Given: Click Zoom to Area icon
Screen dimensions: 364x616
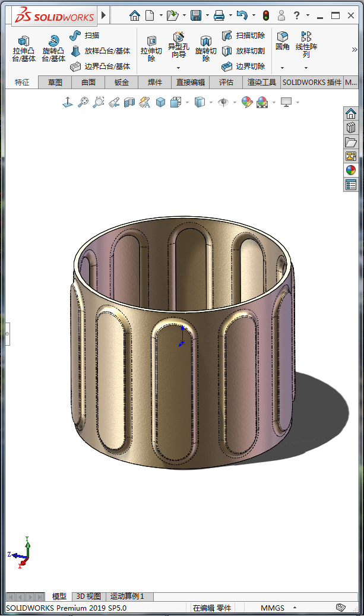Looking at the screenshot, I should point(99,102).
